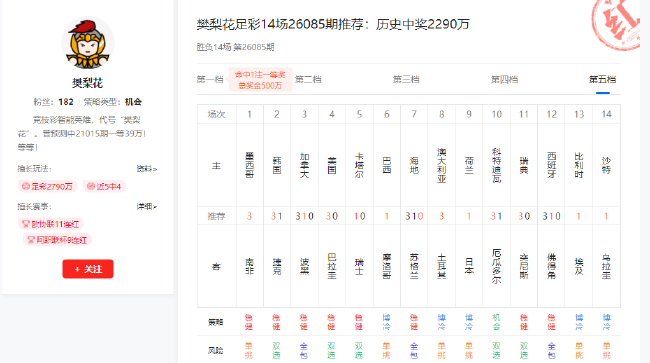This screenshot has height=363, width=650.
Task: Switch to the 第四档 tab
Action: tap(504, 79)
